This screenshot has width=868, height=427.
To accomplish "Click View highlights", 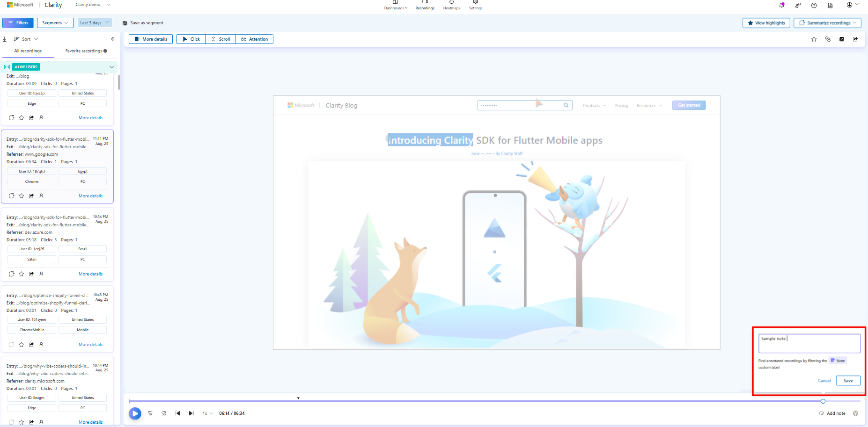I will (x=766, y=23).
